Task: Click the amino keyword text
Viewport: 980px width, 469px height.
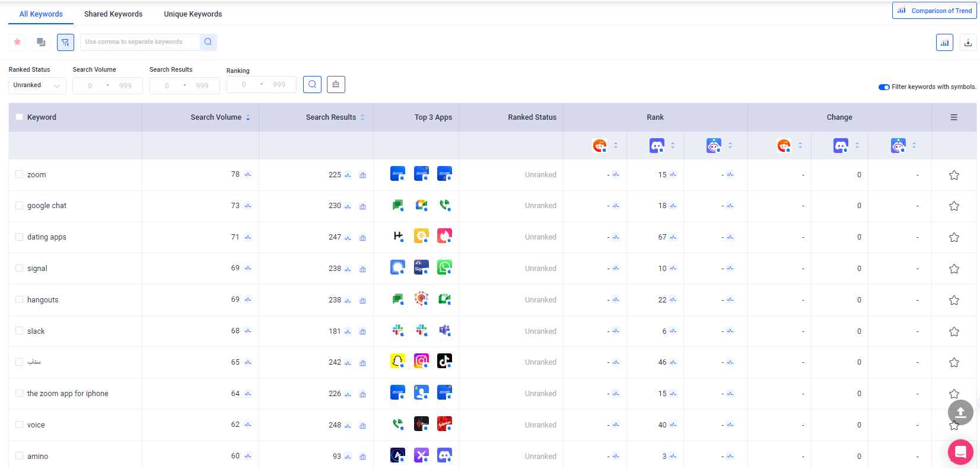Action: point(37,457)
